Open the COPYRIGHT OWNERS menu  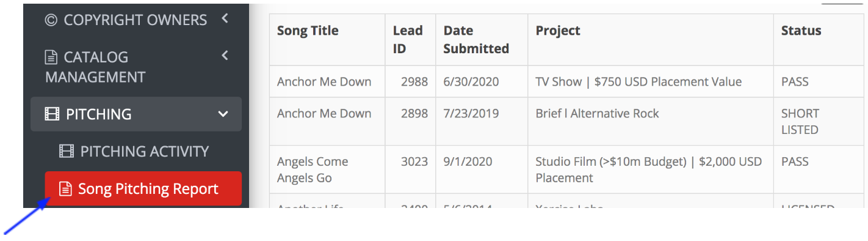point(136,20)
